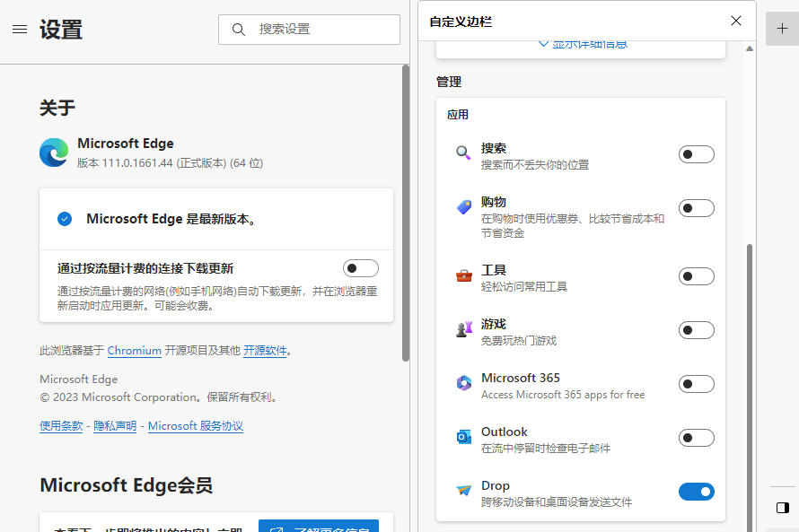Click the 购物 app name

point(494,202)
